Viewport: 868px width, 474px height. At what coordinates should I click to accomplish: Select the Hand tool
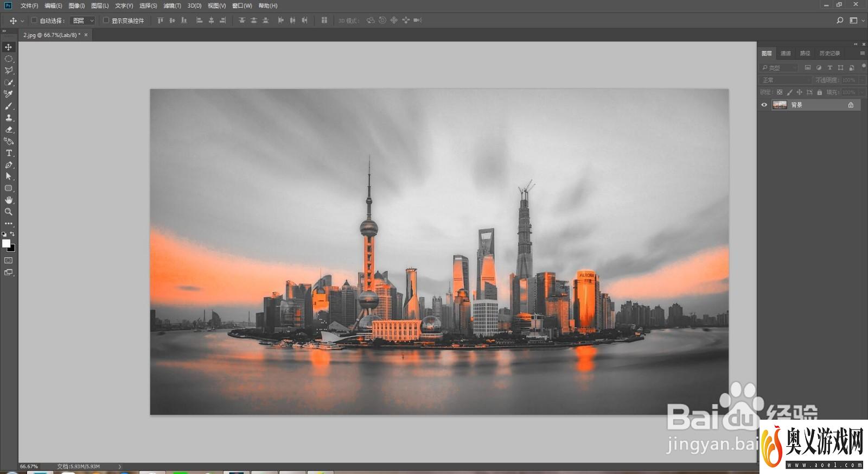(9, 200)
